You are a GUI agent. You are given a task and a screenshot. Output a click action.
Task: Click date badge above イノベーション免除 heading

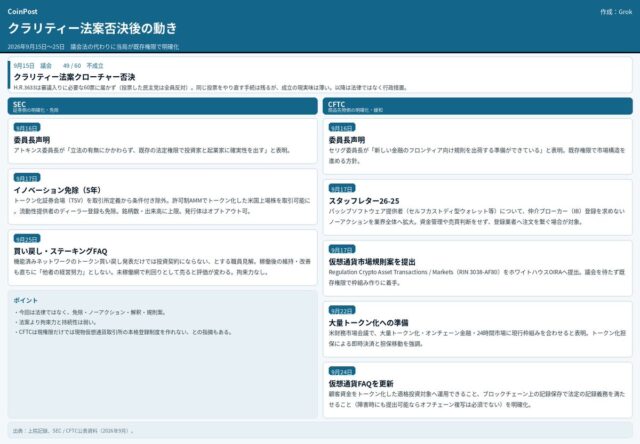[x=27, y=178]
